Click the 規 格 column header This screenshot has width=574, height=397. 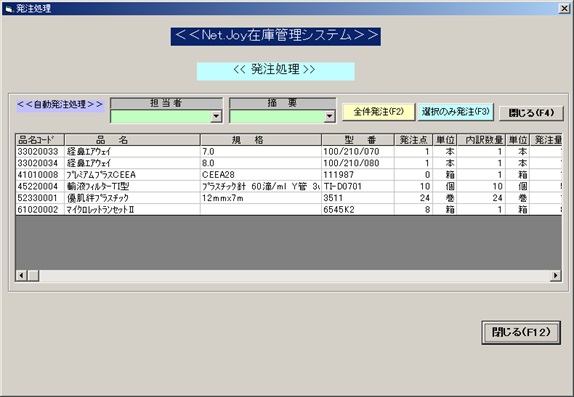[x=261, y=140]
